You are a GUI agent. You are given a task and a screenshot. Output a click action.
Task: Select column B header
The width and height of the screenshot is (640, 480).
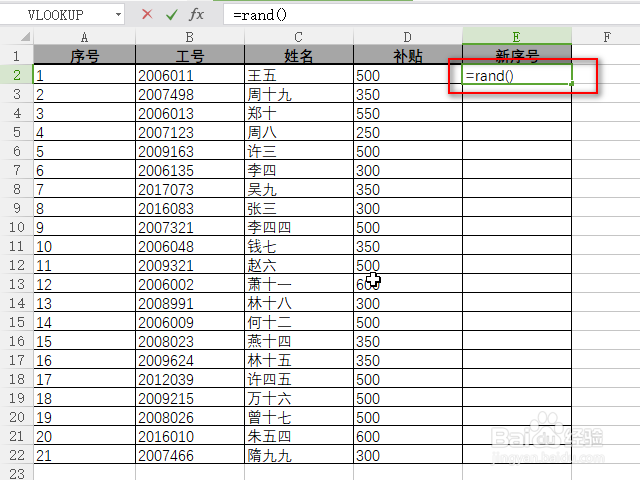point(190,37)
